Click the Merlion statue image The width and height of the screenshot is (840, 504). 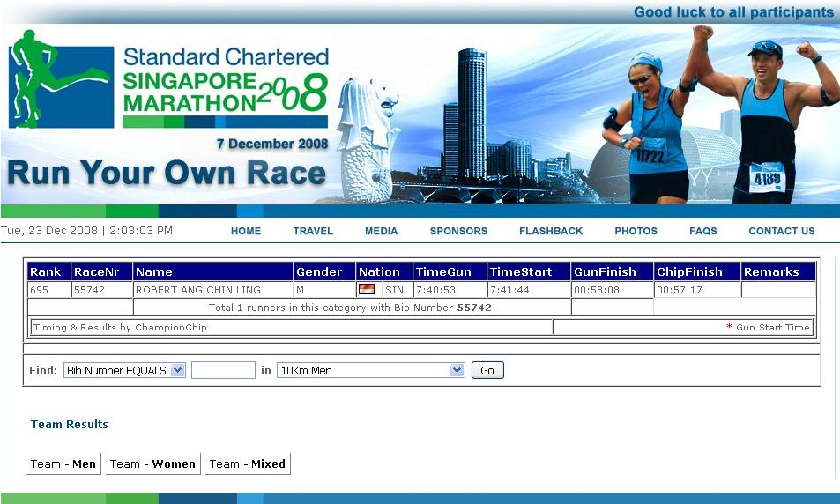pyautogui.click(x=368, y=140)
